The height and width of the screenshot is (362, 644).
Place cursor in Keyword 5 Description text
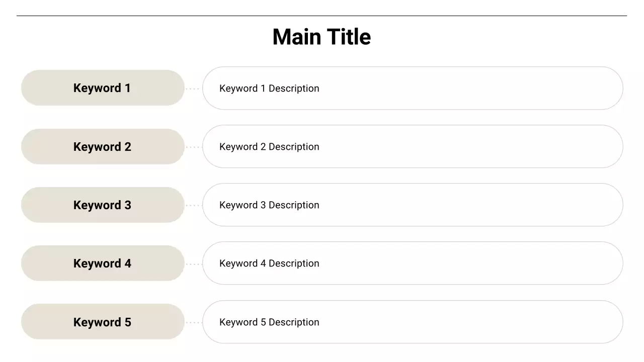[x=269, y=322]
